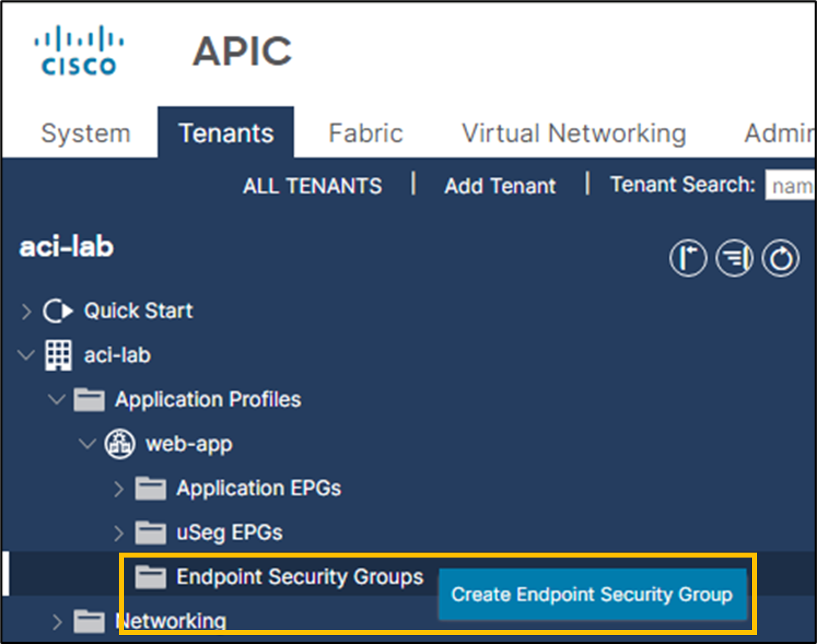Click the Cisco logo
The image size is (817, 644).
pyautogui.click(x=79, y=50)
